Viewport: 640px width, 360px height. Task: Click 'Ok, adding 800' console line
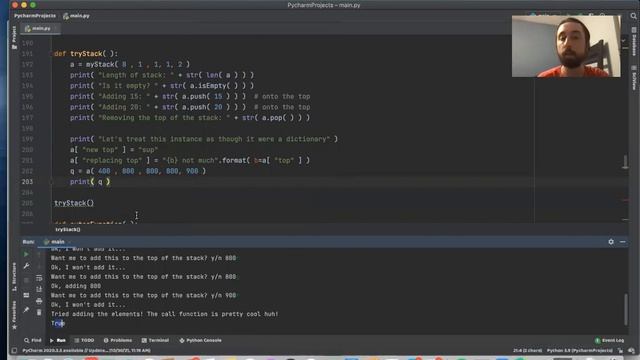[76, 286]
